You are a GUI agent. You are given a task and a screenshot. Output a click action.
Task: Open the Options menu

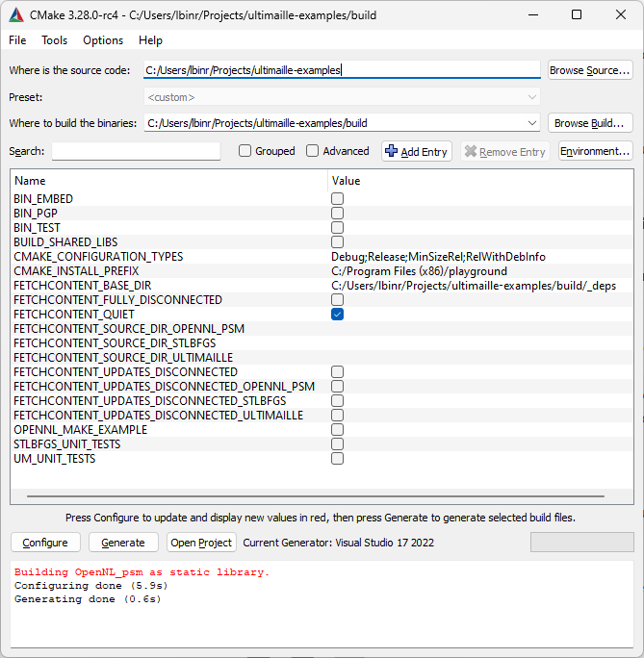pyautogui.click(x=103, y=40)
